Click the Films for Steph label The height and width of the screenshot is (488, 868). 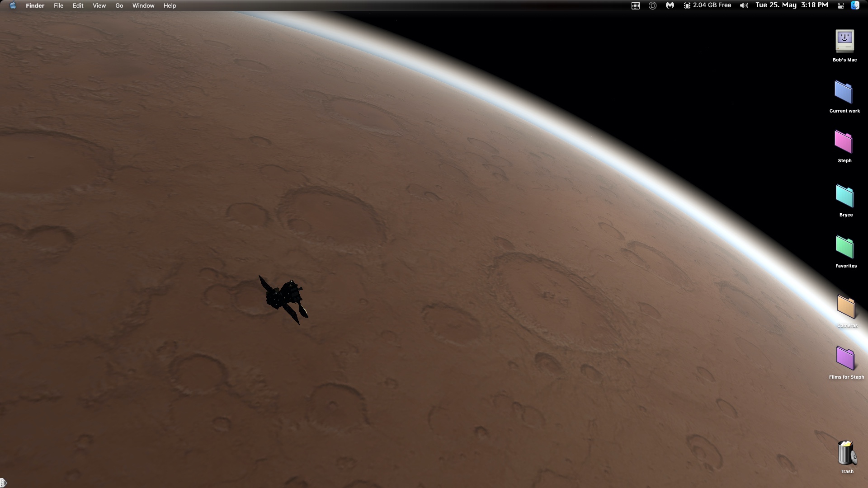tap(846, 377)
